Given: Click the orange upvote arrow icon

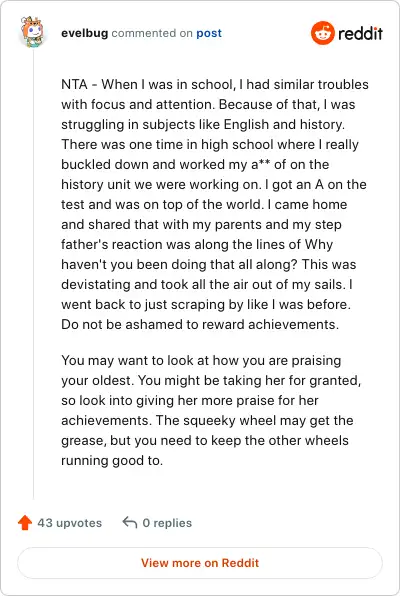Looking at the screenshot, I should [25, 523].
